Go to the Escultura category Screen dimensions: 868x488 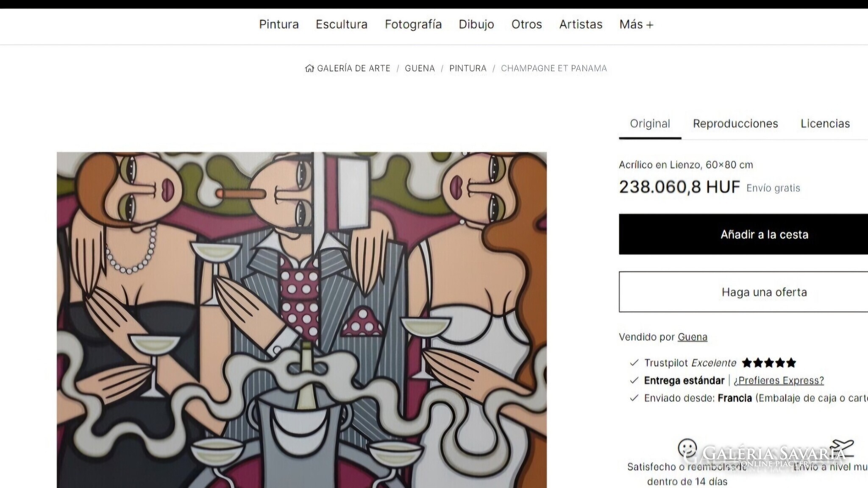pos(342,25)
